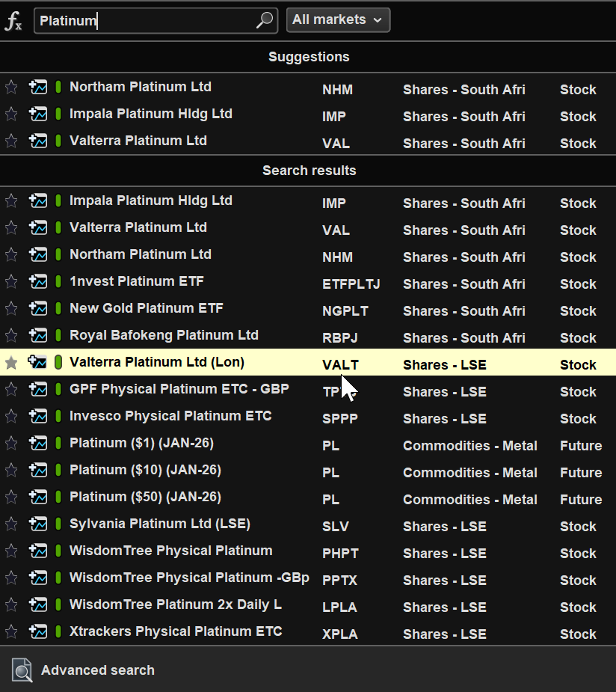Image resolution: width=616 pixels, height=692 pixels.
Task: Click green status indicator for Platinum ($10) (JAN-26)
Action: click(x=58, y=470)
